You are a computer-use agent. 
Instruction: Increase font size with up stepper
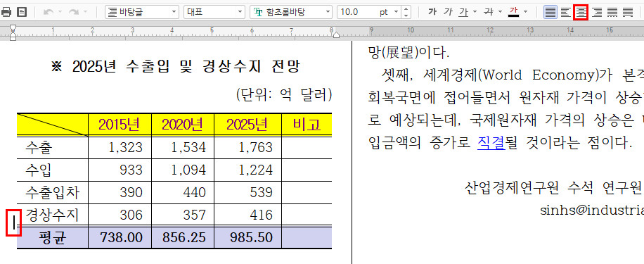(406, 9)
